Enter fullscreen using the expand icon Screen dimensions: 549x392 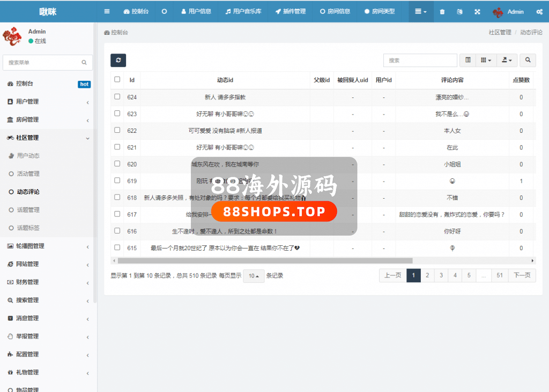click(x=477, y=11)
